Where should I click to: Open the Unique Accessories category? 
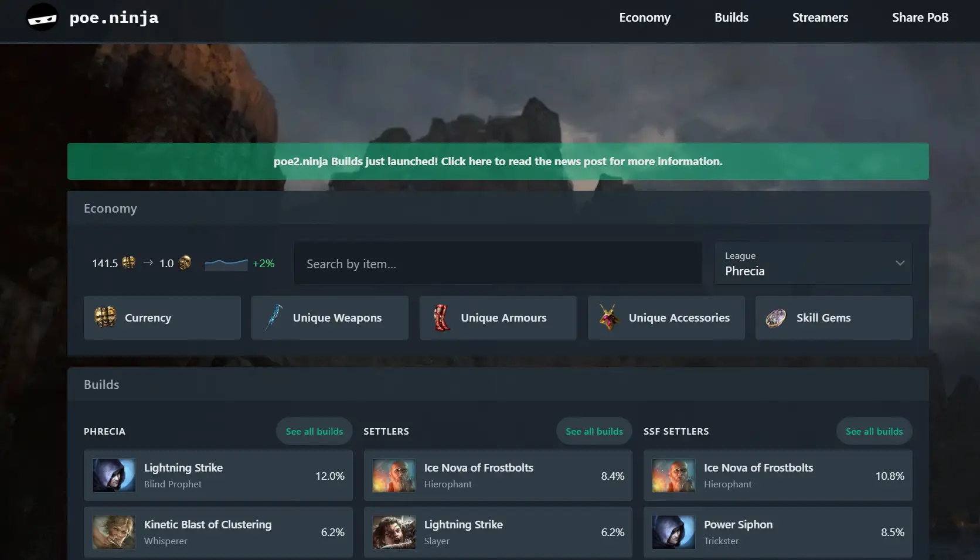666,317
